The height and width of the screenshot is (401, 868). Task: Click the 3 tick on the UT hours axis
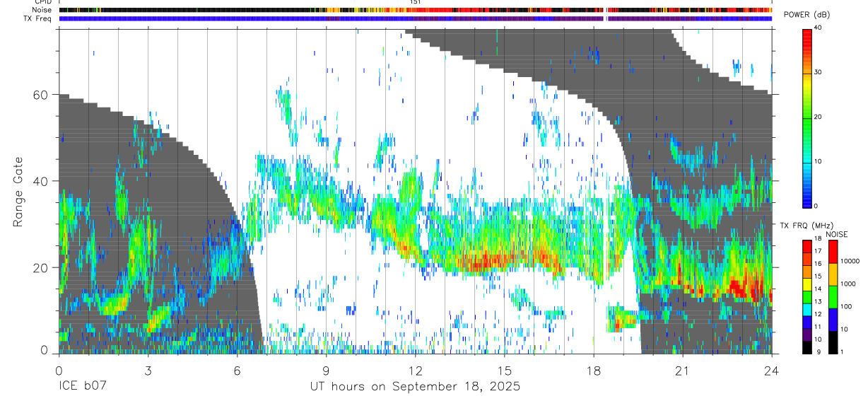tap(148, 370)
